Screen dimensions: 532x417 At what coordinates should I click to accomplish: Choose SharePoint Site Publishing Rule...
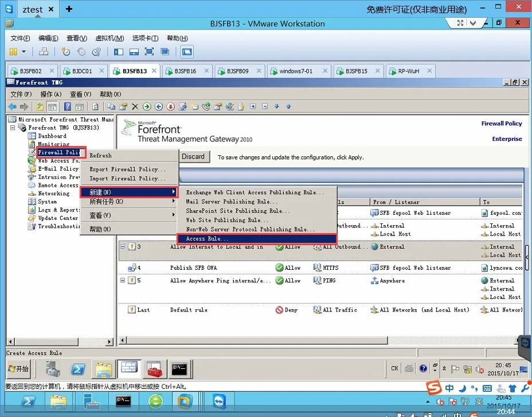pyautogui.click(x=256, y=211)
